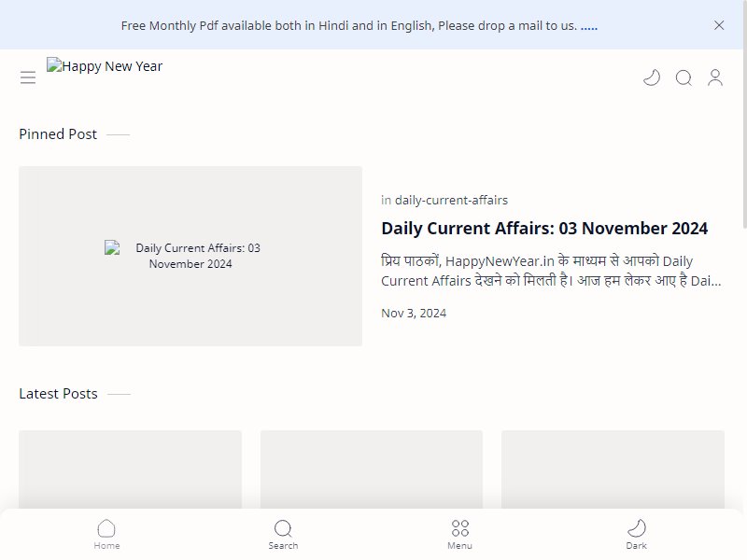
Task: Click the third Latest Posts thumbnail
Action: (613, 469)
